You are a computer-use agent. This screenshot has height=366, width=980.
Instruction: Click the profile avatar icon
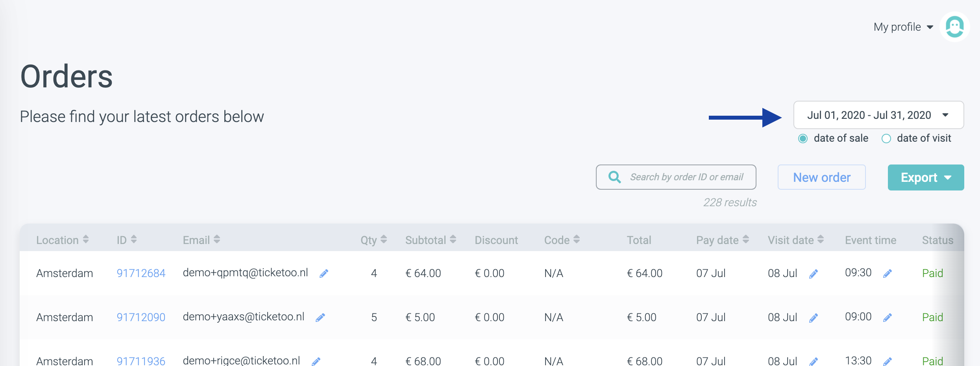click(x=954, y=27)
